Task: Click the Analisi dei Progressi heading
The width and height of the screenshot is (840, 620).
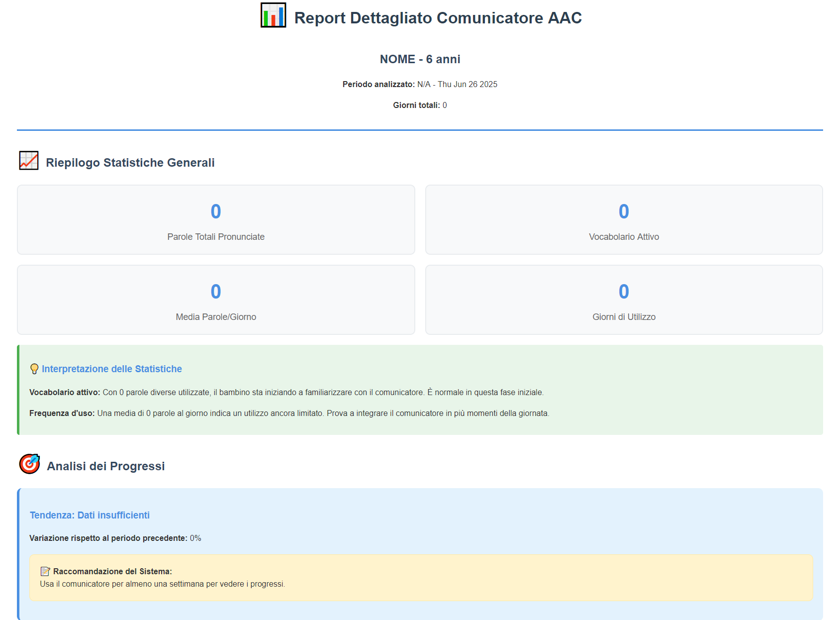Action: click(x=106, y=466)
